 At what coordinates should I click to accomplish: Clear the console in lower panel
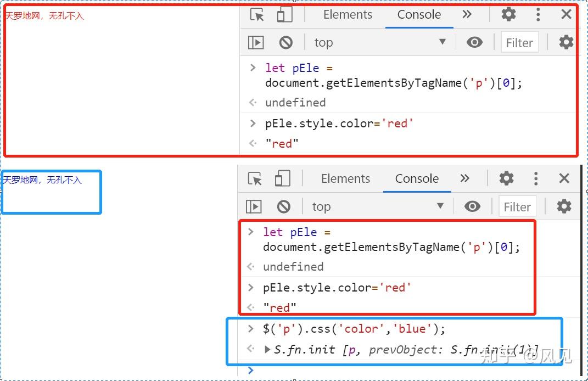283,206
